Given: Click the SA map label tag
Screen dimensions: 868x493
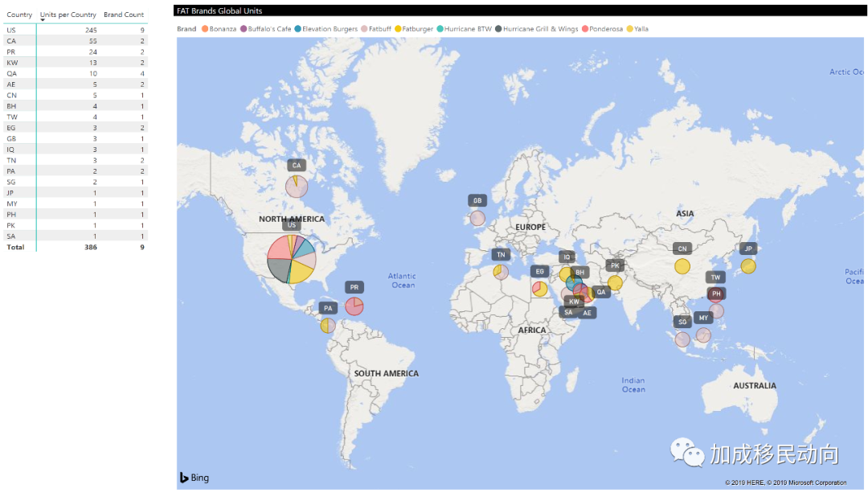Looking at the screenshot, I should 568,312.
